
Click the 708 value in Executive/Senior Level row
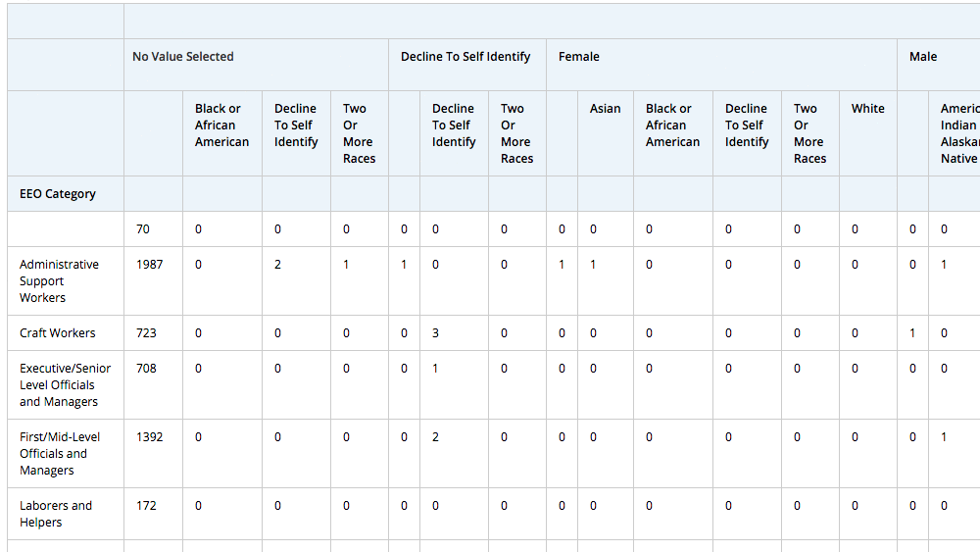146,369
